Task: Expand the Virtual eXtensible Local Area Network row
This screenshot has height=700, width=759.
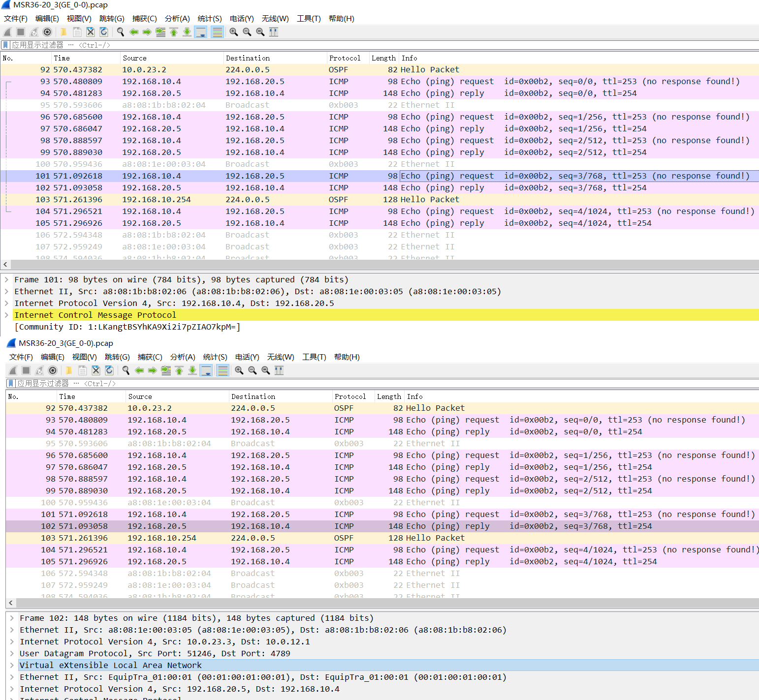Action: tap(12, 665)
